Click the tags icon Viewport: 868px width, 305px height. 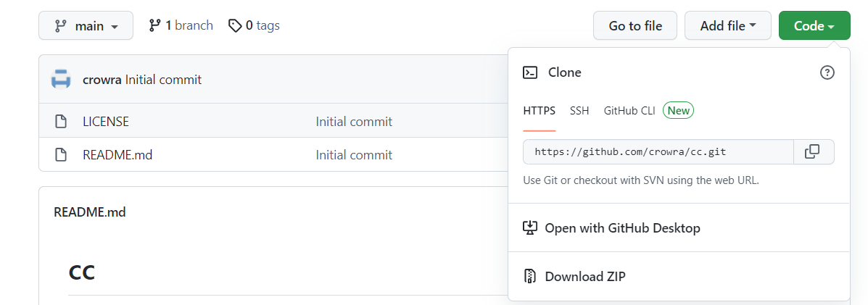235,26
